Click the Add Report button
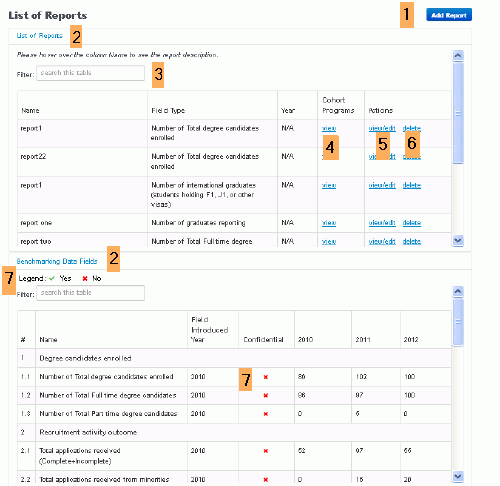 (x=449, y=15)
